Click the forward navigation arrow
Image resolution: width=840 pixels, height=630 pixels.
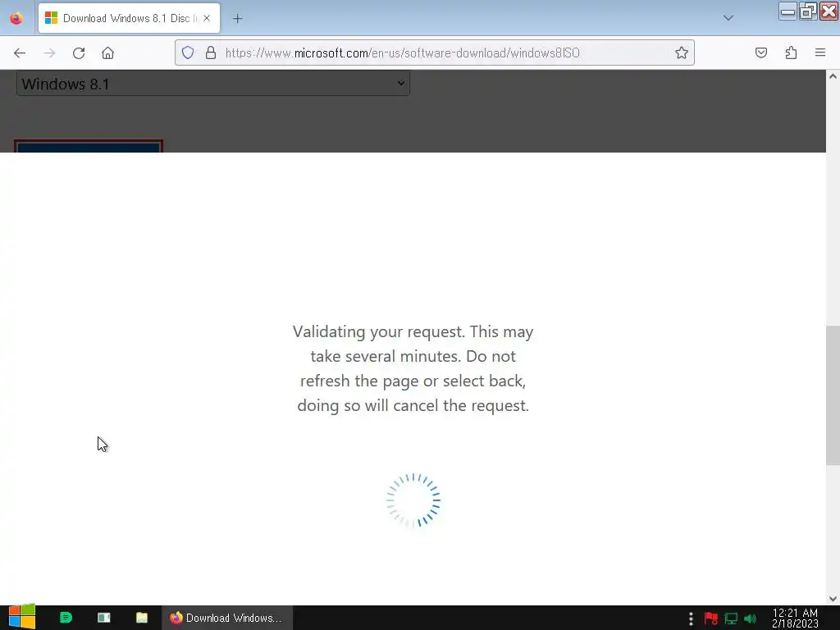point(49,53)
